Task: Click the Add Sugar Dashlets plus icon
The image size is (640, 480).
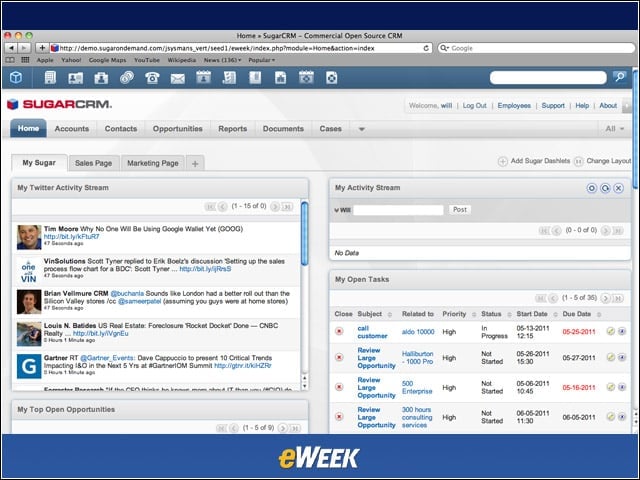Action: point(502,162)
